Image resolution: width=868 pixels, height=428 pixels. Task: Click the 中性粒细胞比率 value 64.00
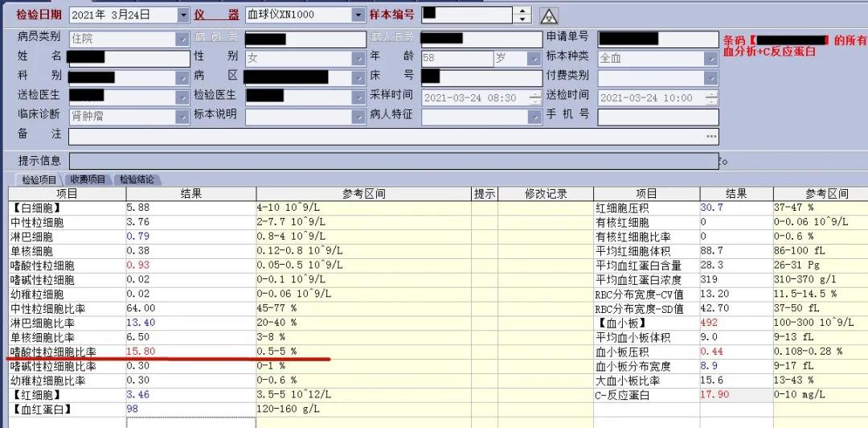point(141,309)
